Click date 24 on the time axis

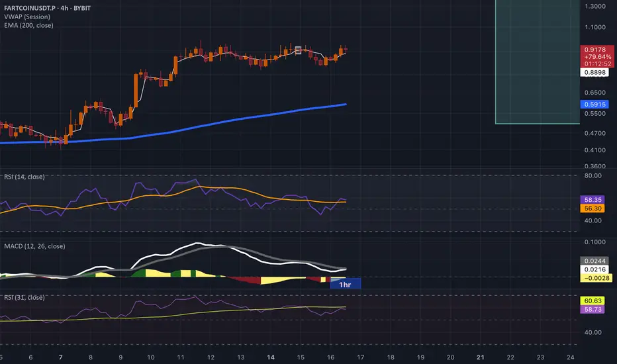(571, 357)
